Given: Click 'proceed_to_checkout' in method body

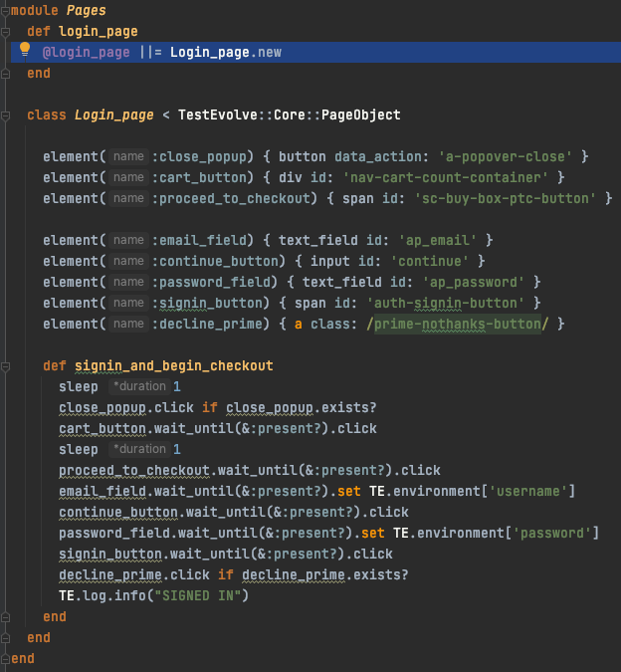Looking at the screenshot, I should [134, 471].
